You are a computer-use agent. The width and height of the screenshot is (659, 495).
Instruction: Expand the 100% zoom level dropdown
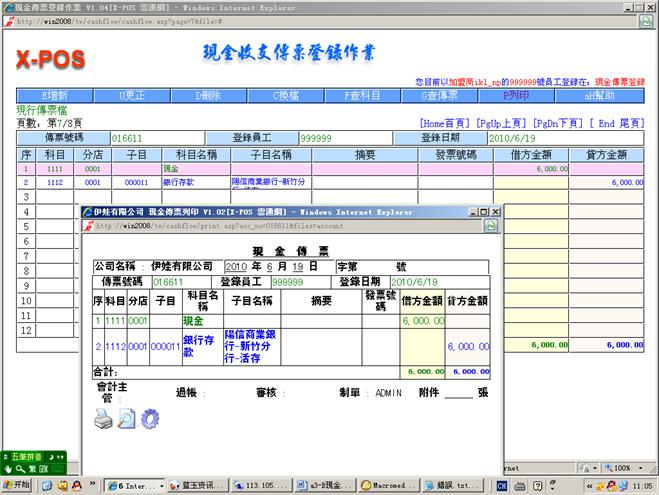pyautogui.click(x=643, y=467)
